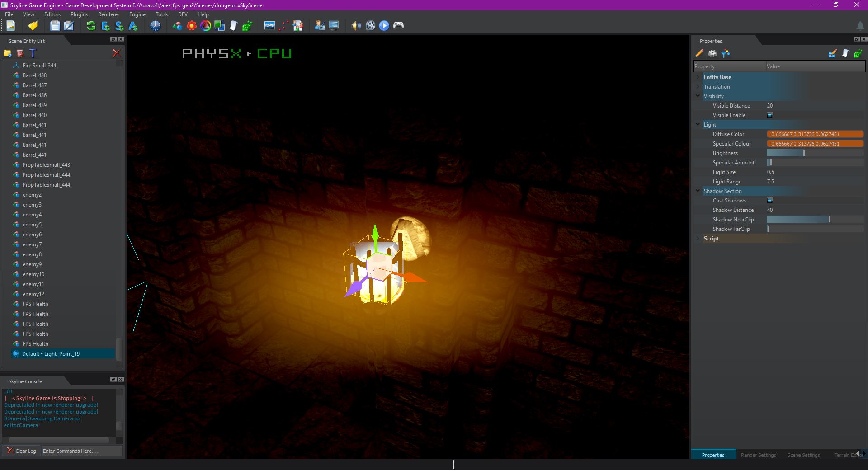Click the blue clock icon in the toolbar
Viewport: 868px width, 470px height.
point(155,26)
